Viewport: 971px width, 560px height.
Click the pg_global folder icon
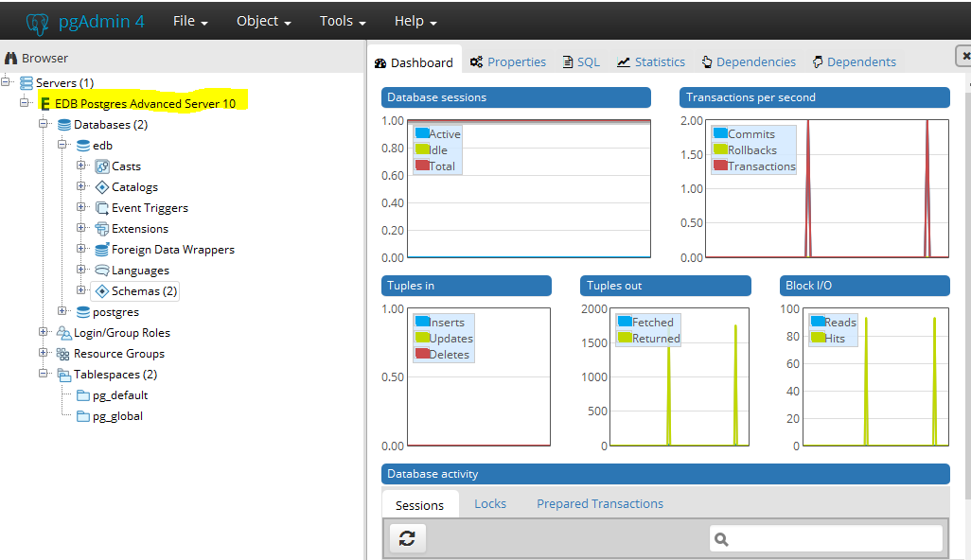tap(83, 416)
